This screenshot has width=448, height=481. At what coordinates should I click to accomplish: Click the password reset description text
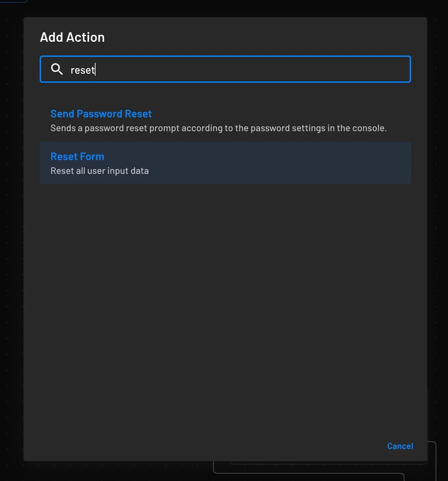218,128
